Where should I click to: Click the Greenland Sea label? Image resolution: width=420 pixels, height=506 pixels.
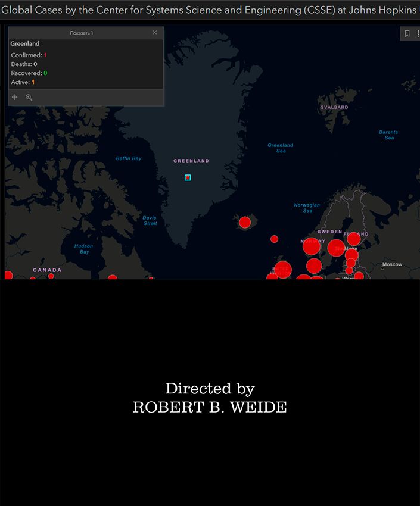pyautogui.click(x=280, y=148)
